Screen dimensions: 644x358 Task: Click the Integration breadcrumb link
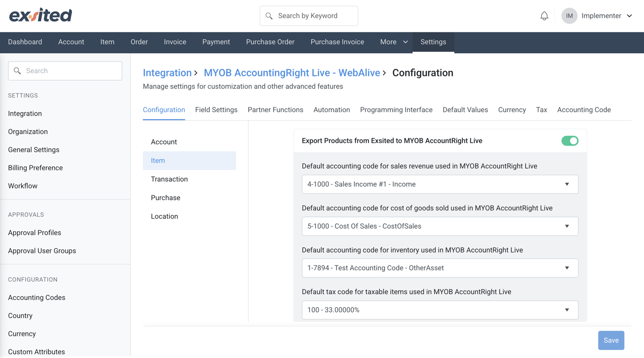167,73
